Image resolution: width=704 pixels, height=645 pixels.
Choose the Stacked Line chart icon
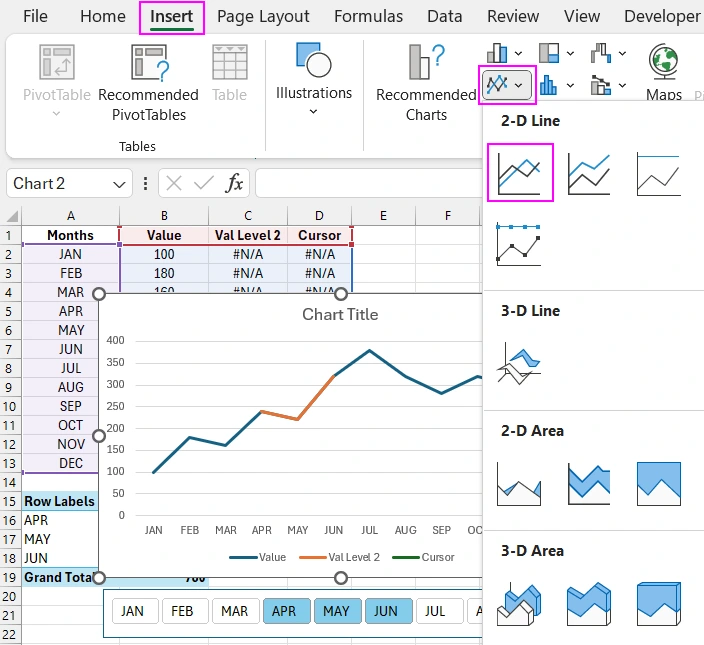click(x=589, y=172)
